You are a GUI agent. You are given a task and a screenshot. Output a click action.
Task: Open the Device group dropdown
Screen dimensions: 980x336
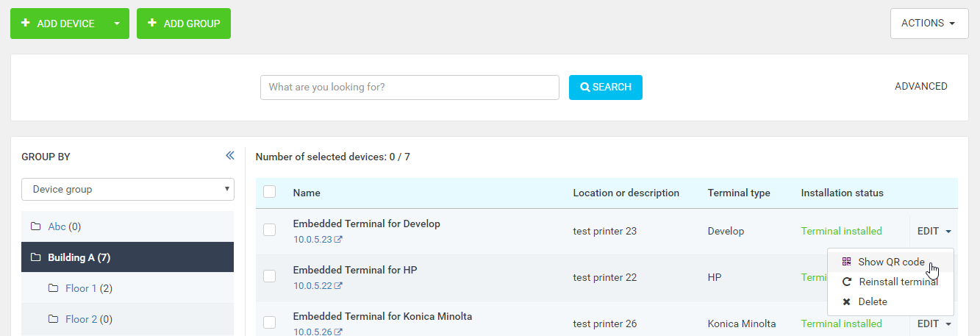[x=128, y=189]
